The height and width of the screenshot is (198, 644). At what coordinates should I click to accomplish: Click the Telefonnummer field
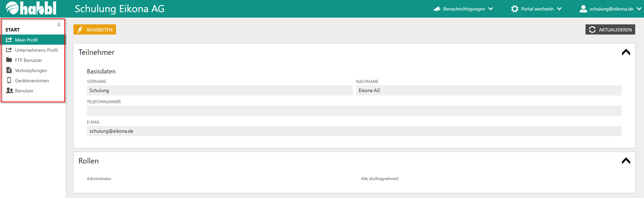coord(354,111)
